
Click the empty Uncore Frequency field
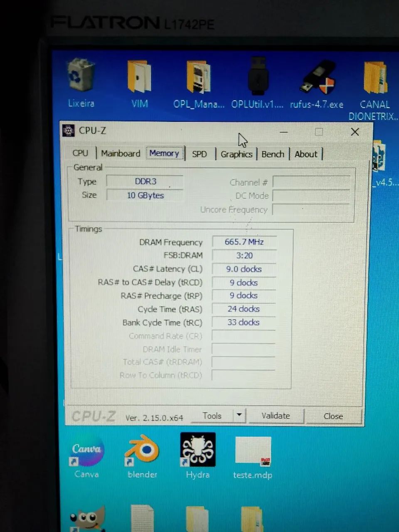tap(311, 209)
